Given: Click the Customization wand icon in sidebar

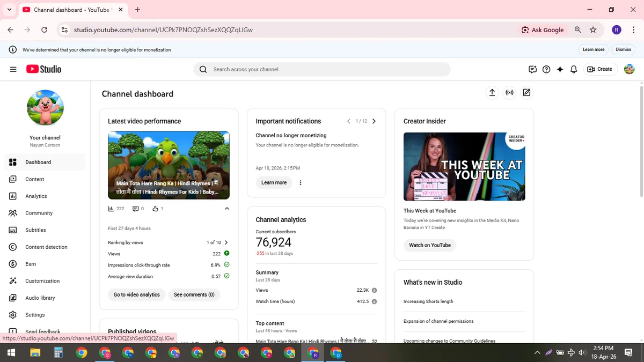Looking at the screenshot, I should pos(13,281).
